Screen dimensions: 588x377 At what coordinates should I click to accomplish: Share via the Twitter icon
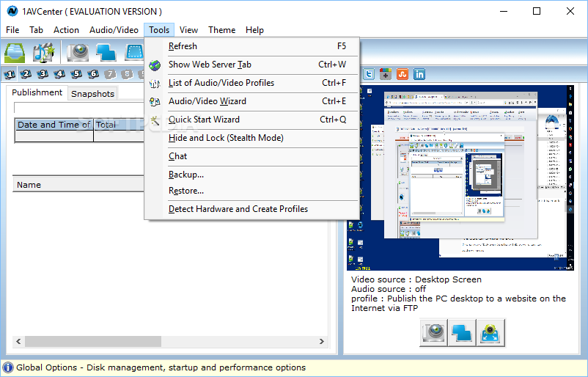point(369,74)
